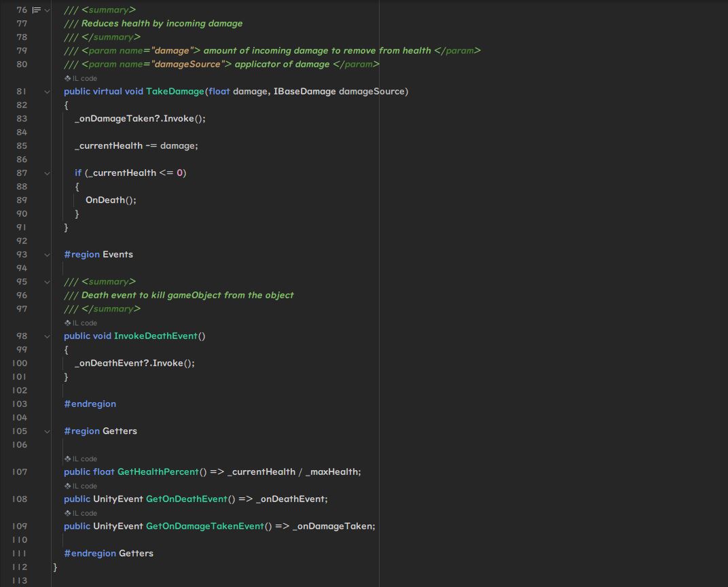Image resolution: width=728 pixels, height=587 pixels.
Task: Fold the TakeDamage method at line 81
Action: 47,92
